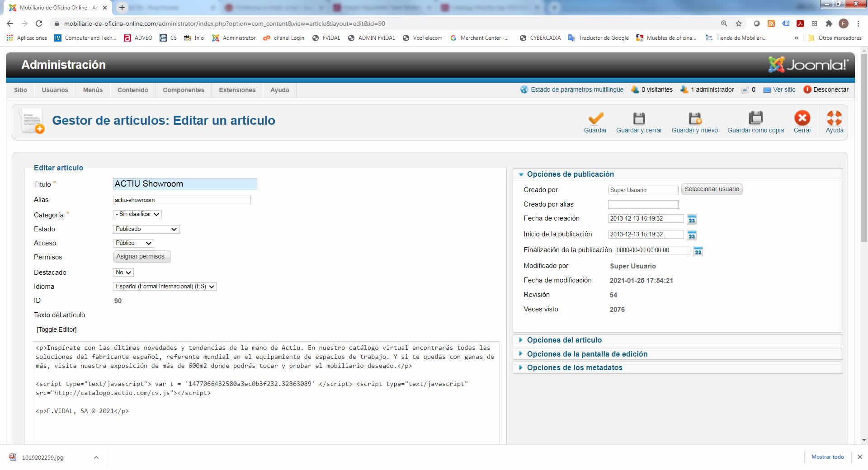Click the Guardar save icon

click(595, 118)
